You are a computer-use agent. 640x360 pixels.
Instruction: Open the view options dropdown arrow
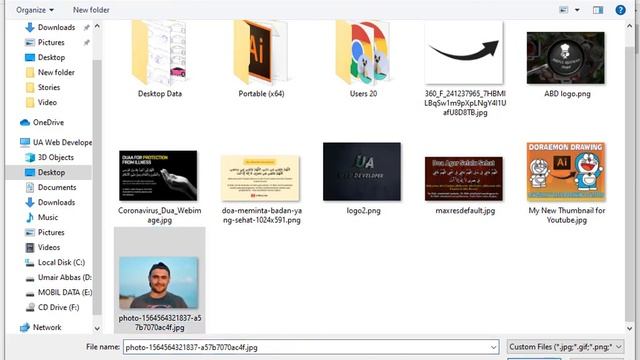(x=577, y=10)
